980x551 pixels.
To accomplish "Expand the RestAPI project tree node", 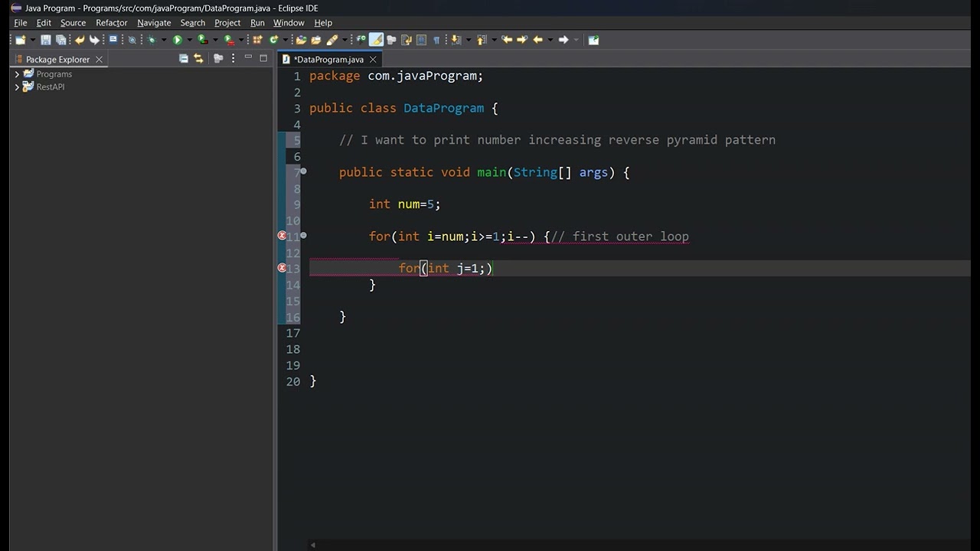I will click(17, 87).
